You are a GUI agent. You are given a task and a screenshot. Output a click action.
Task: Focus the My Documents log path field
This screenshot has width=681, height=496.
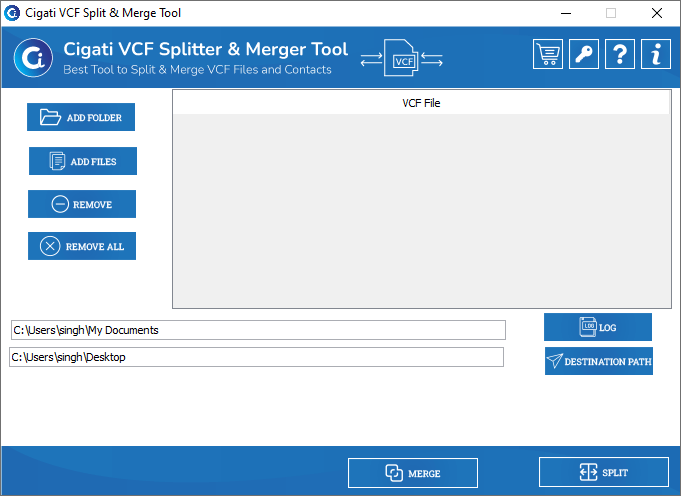click(258, 330)
